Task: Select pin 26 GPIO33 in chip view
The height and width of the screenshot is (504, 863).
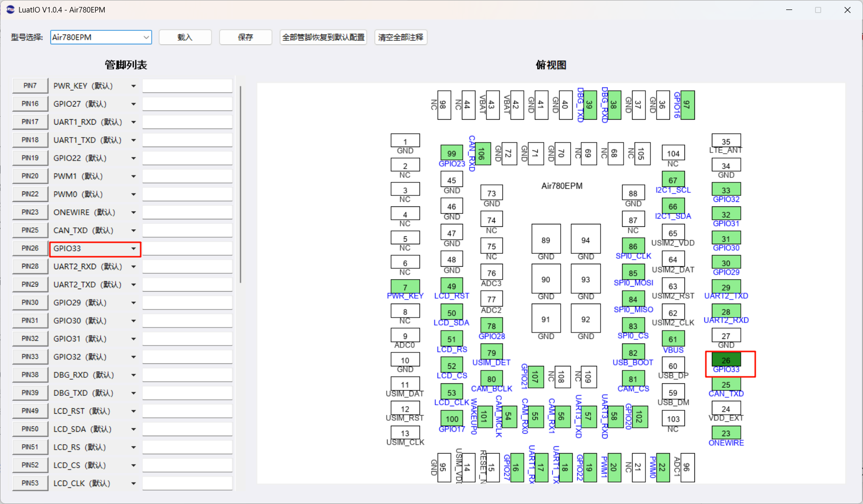Action: point(726,360)
